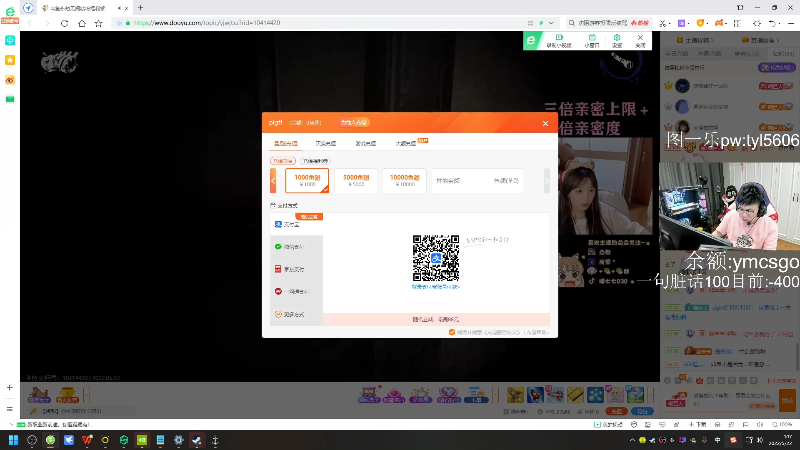Viewport: 800px width, 450px height.
Task: Click the 为他人充值 button in dialog header
Action: [353, 122]
